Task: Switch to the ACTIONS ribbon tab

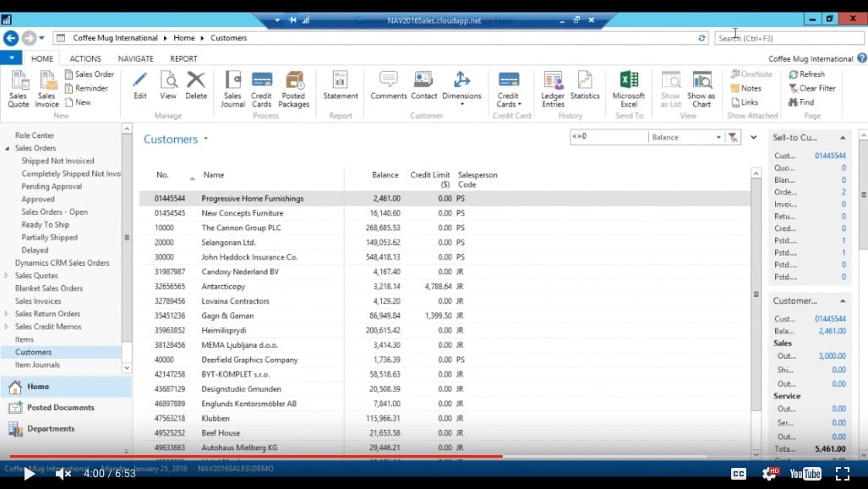Action: (85, 58)
